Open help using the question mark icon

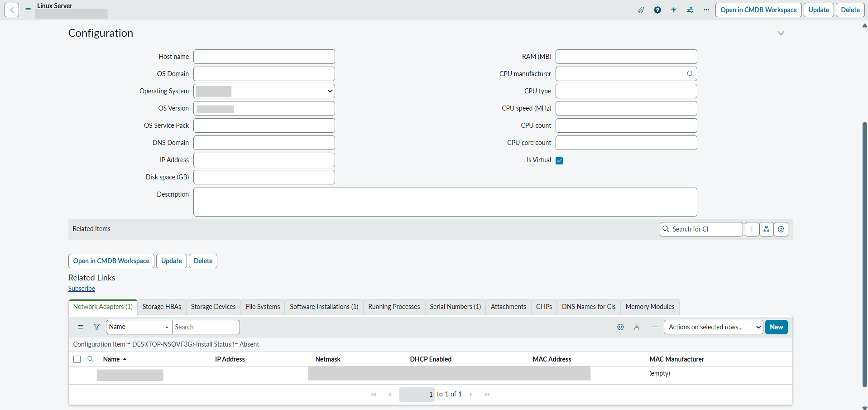pos(657,10)
